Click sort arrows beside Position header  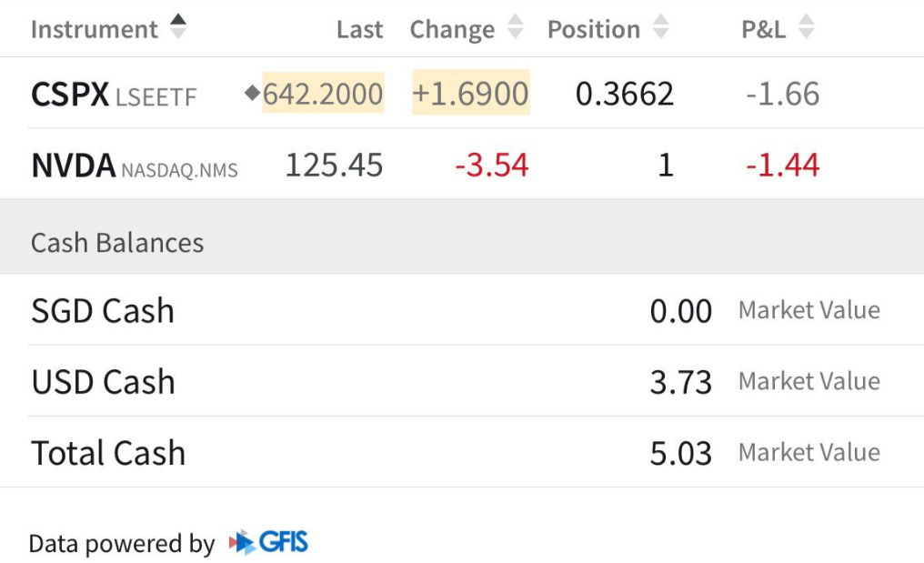(x=660, y=28)
